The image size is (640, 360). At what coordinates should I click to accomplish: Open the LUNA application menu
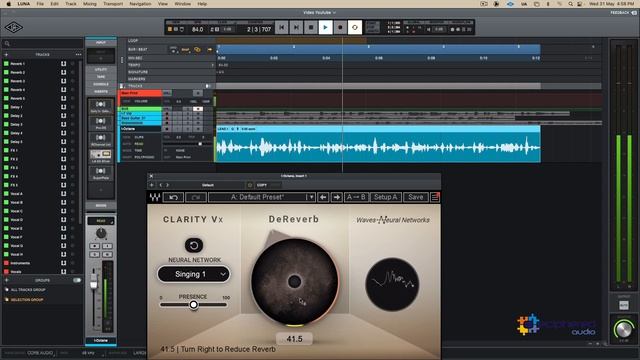pyautogui.click(x=23, y=4)
